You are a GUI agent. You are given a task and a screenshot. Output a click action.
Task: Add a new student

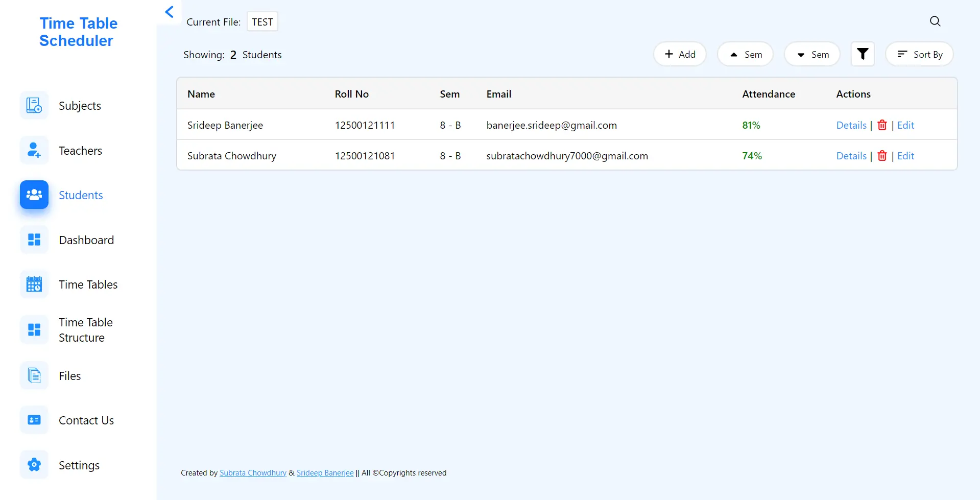[680, 54]
